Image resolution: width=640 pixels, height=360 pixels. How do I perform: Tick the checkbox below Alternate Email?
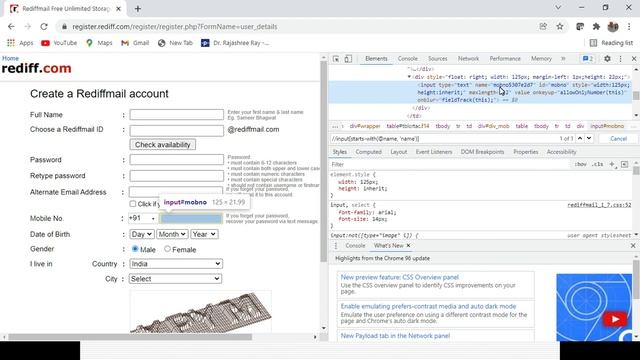[x=133, y=203]
